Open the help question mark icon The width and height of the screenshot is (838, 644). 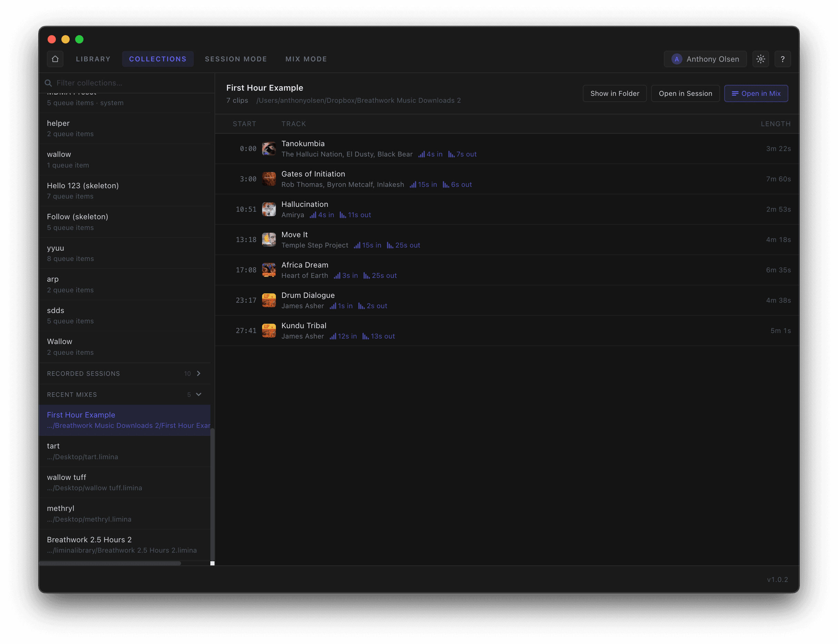tap(782, 59)
